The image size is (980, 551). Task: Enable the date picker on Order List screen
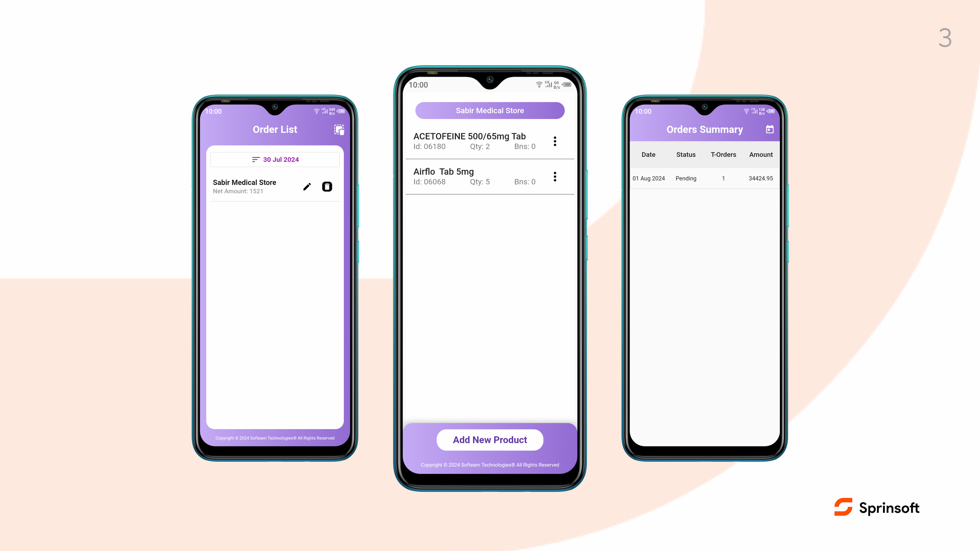point(275,159)
